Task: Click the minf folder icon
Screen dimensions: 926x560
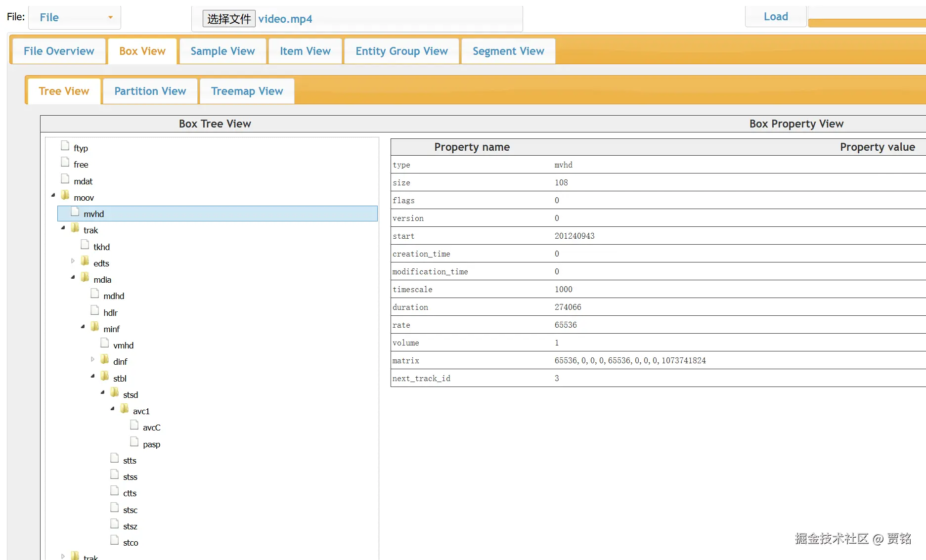Action: 94,327
